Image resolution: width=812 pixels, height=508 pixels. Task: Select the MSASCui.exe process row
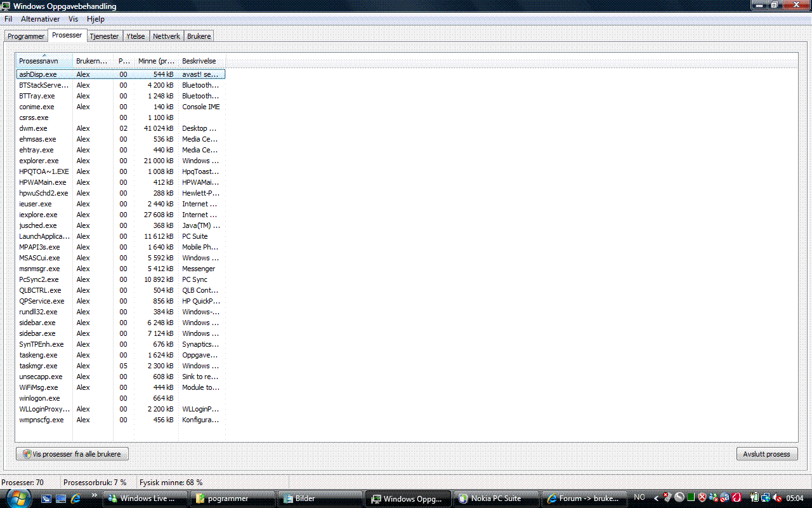click(x=121, y=258)
